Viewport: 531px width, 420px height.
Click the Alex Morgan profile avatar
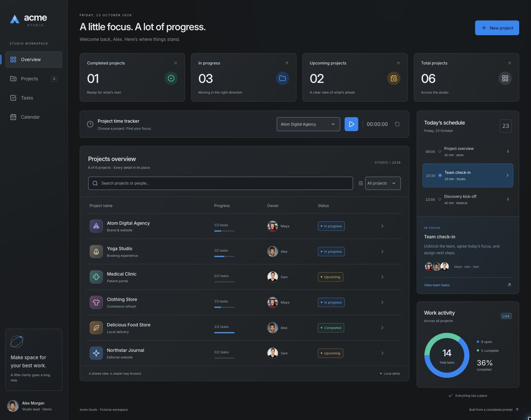[x=13, y=406]
